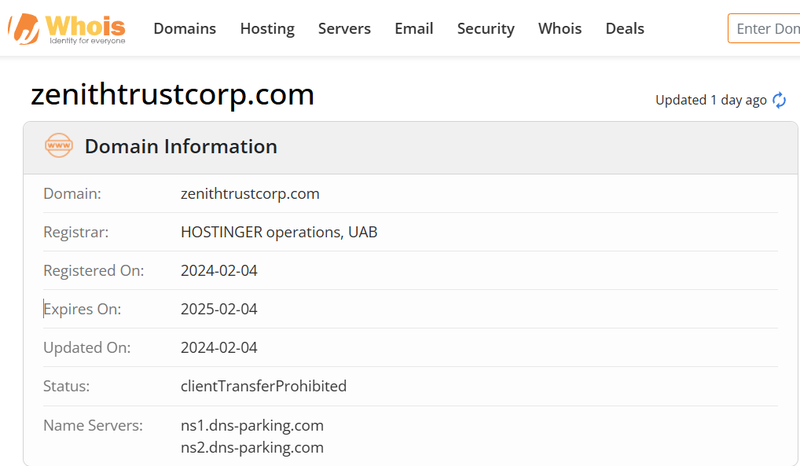Select name server ns1.dns-parking.com
Image resolution: width=800 pixels, height=466 pixels.
pos(252,425)
